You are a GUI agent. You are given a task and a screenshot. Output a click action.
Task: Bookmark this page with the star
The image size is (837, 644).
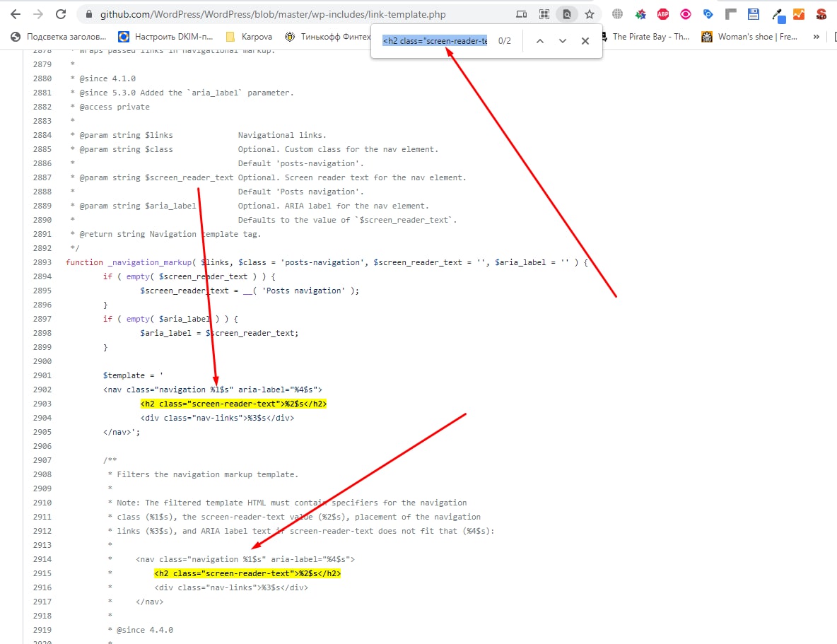tap(590, 14)
